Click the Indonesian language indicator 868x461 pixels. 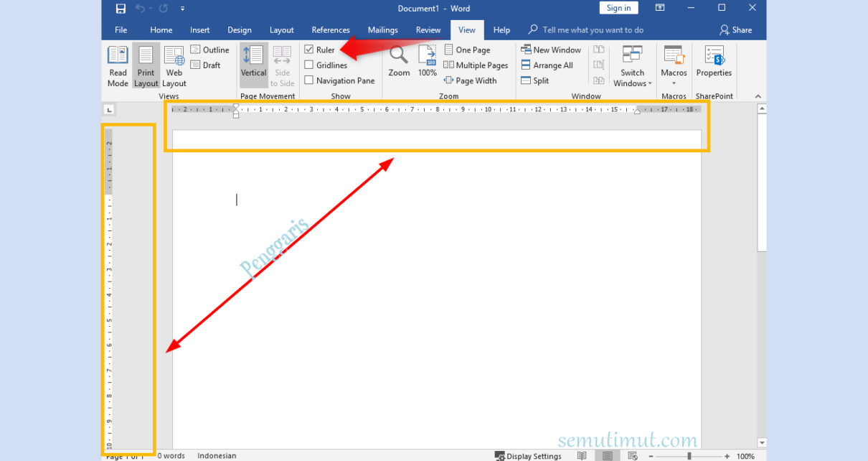pyautogui.click(x=217, y=456)
